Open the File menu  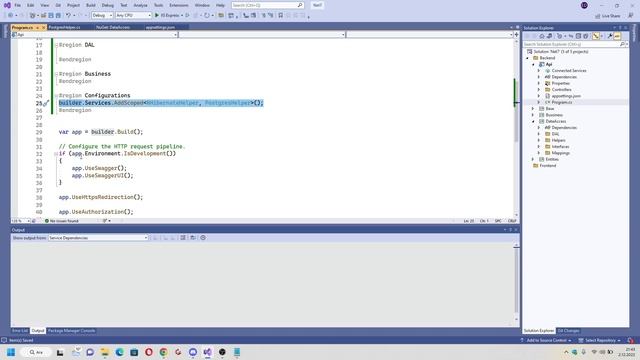point(18,5)
